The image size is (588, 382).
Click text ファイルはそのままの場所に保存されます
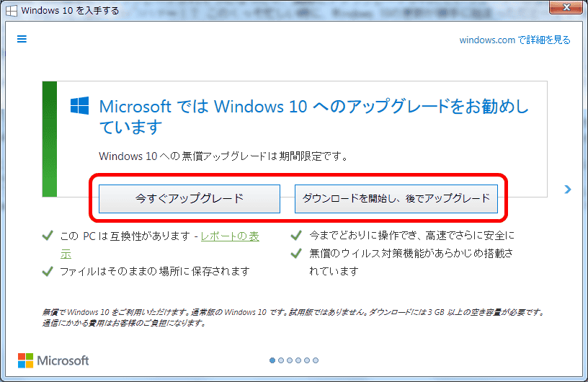[155, 271]
